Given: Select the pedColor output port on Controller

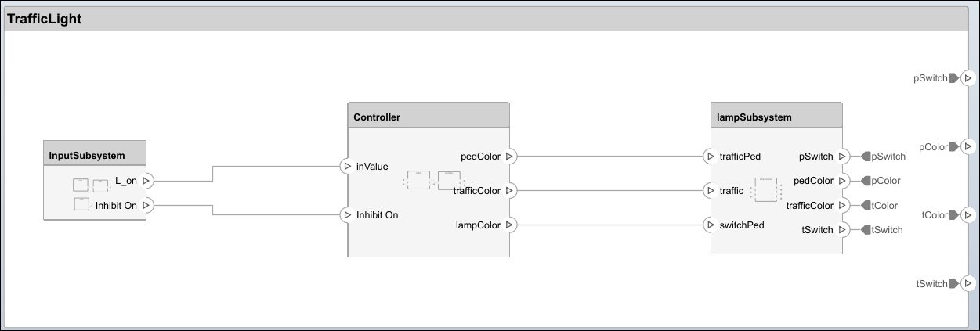Looking at the screenshot, I should click(x=510, y=157).
